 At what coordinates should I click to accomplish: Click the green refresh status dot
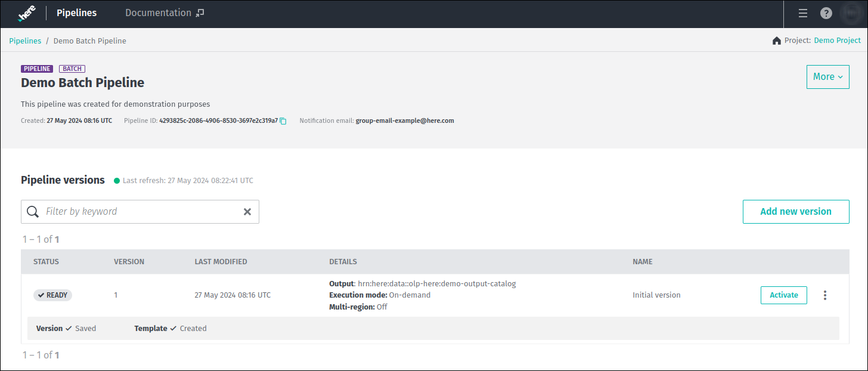[x=117, y=181]
